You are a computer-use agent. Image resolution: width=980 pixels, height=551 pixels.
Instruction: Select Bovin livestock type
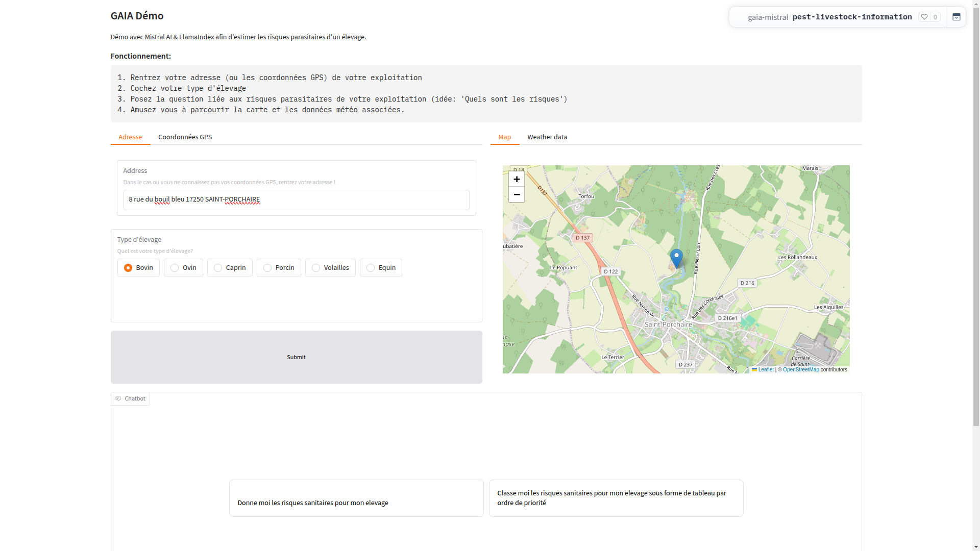coord(138,268)
